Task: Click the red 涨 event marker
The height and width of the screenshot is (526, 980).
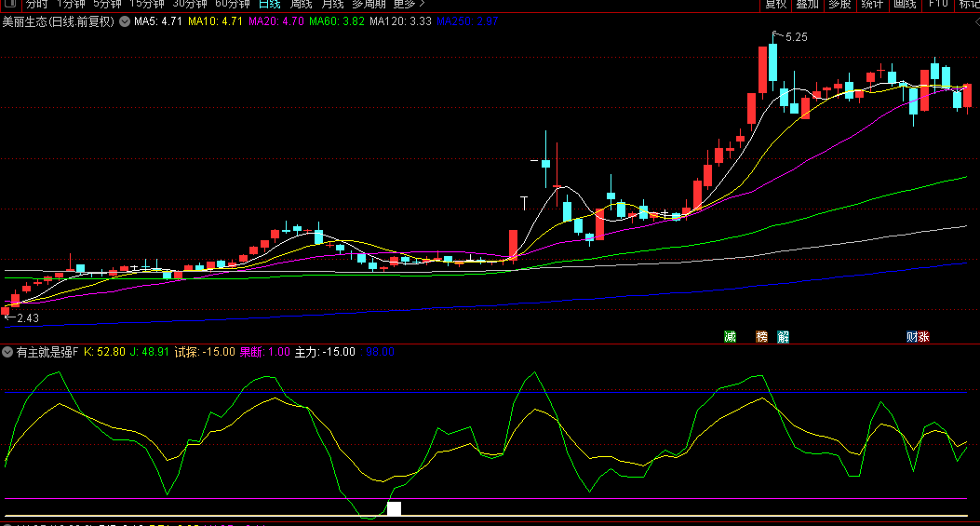Action: coord(923,337)
